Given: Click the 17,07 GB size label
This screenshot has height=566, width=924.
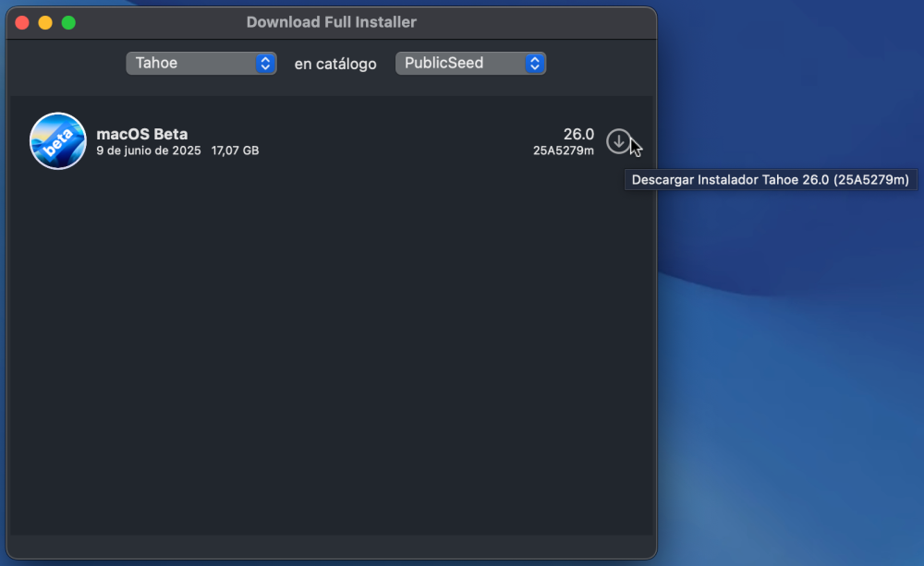Looking at the screenshot, I should tap(235, 151).
